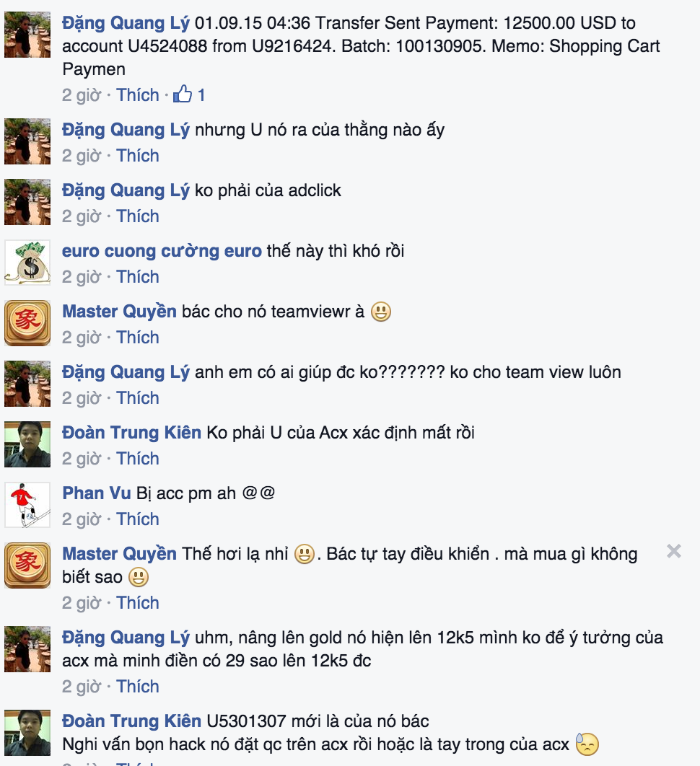Image resolution: width=700 pixels, height=766 pixels.
Task: Open Master Quyền's chess piece avatar
Action: [27, 323]
